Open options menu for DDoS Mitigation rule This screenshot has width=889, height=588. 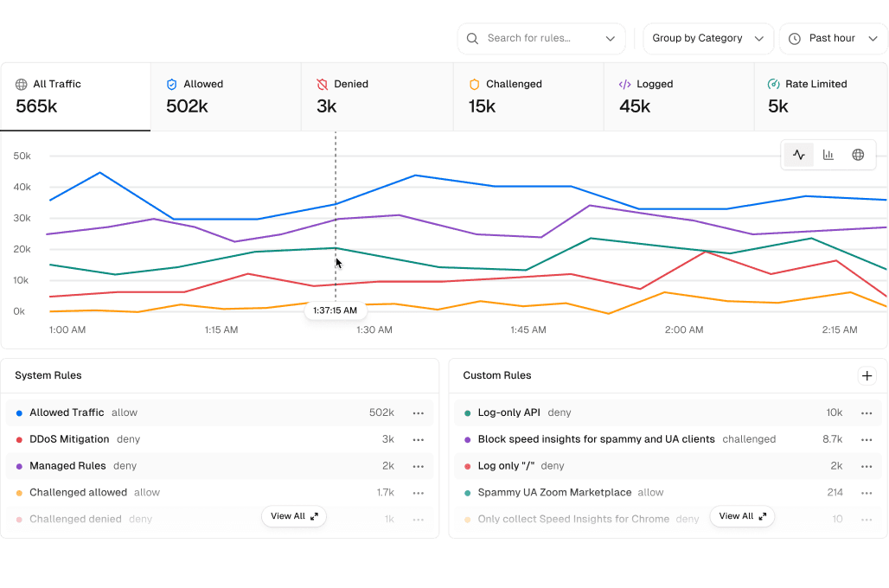pyautogui.click(x=419, y=439)
